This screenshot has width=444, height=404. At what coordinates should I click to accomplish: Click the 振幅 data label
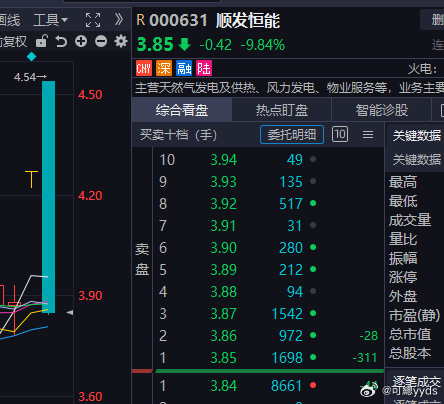(x=403, y=258)
